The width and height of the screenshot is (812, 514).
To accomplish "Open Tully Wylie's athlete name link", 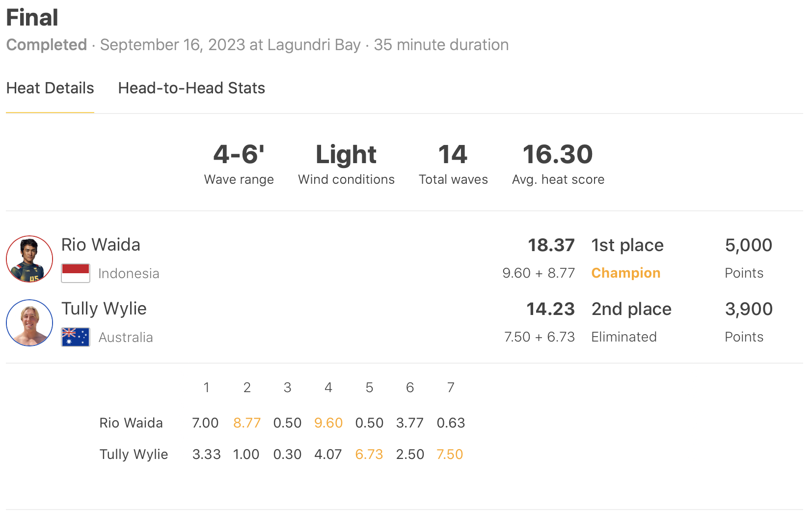I will (104, 309).
